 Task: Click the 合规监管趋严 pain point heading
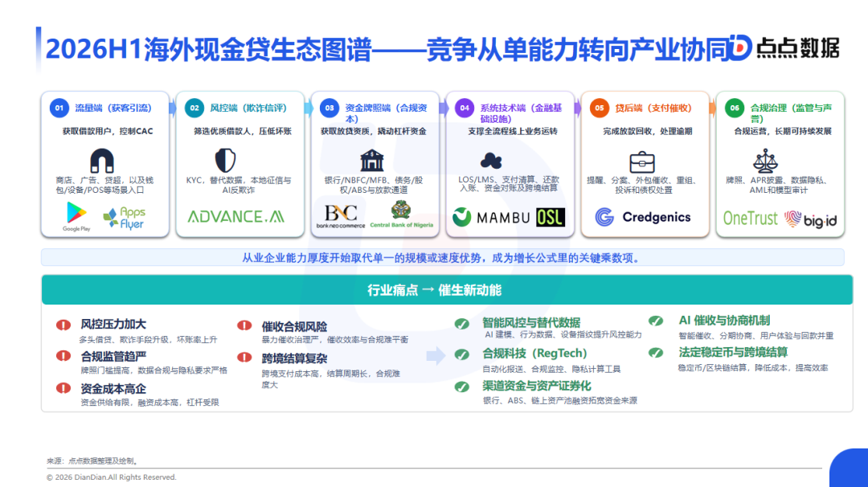click(x=113, y=356)
